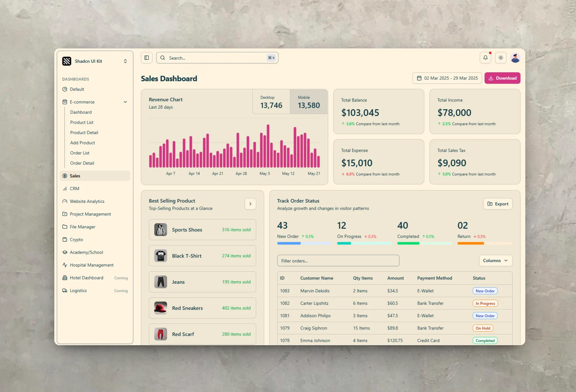Collapse the E-commerce menu chevron
The image size is (576, 392).
pyautogui.click(x=125, y=102)
